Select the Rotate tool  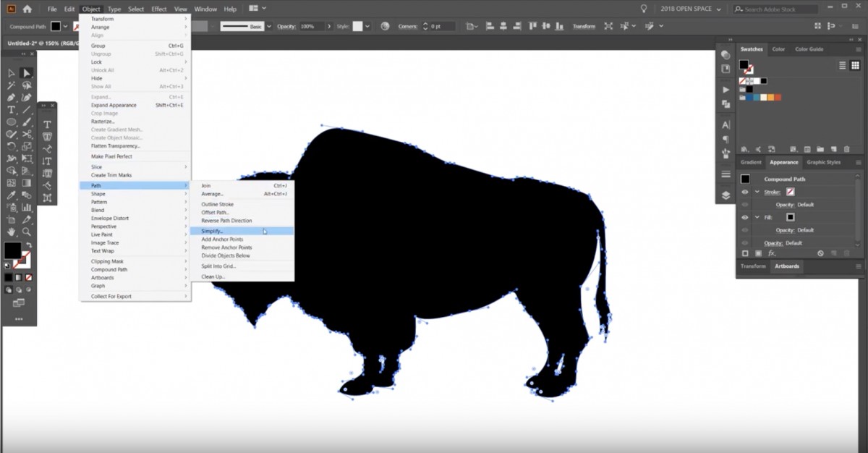12,147
